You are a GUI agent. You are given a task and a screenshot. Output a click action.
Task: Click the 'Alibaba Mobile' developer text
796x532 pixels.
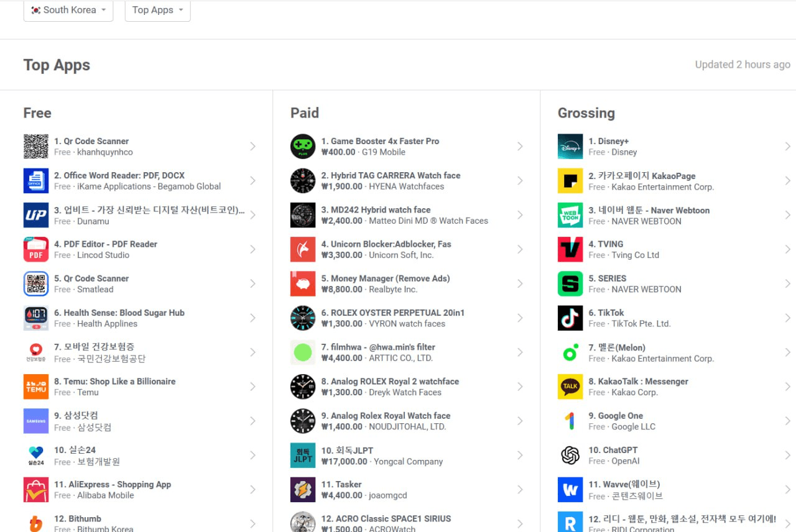(x=106, y=495)
